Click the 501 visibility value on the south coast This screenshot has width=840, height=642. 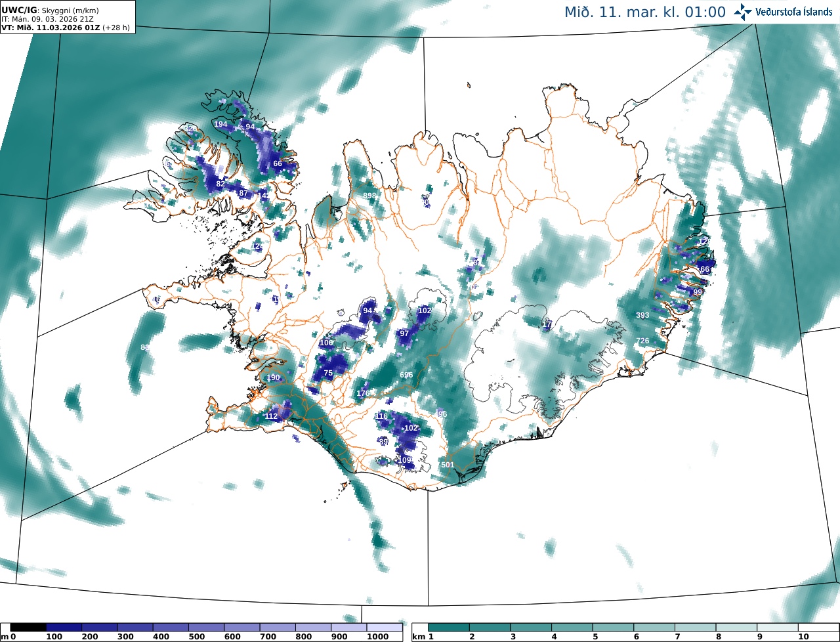click(448, 465)
